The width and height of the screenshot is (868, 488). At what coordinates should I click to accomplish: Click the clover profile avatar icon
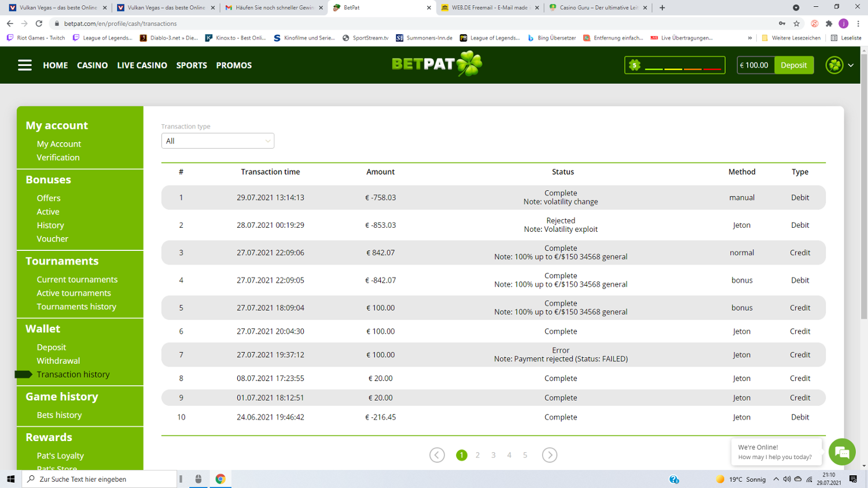pos(834,65)
